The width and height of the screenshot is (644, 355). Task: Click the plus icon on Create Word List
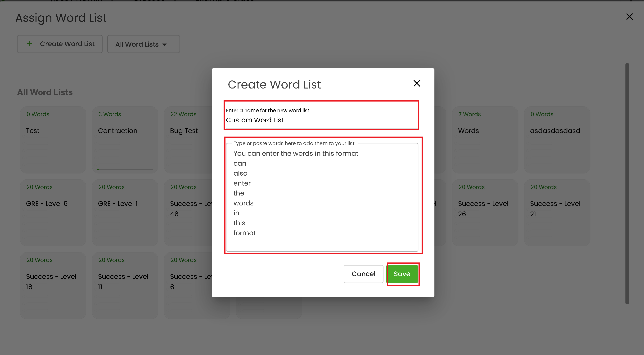point(29,44)
